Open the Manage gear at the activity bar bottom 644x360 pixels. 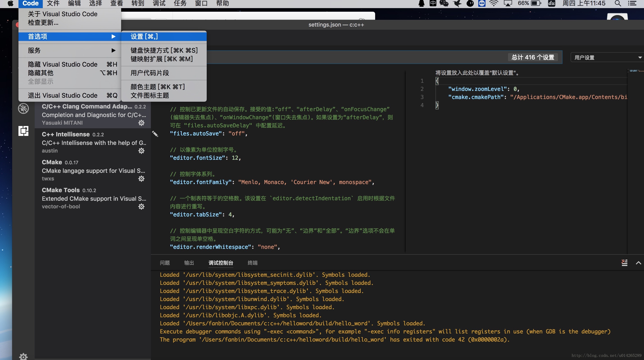[23, 356]
